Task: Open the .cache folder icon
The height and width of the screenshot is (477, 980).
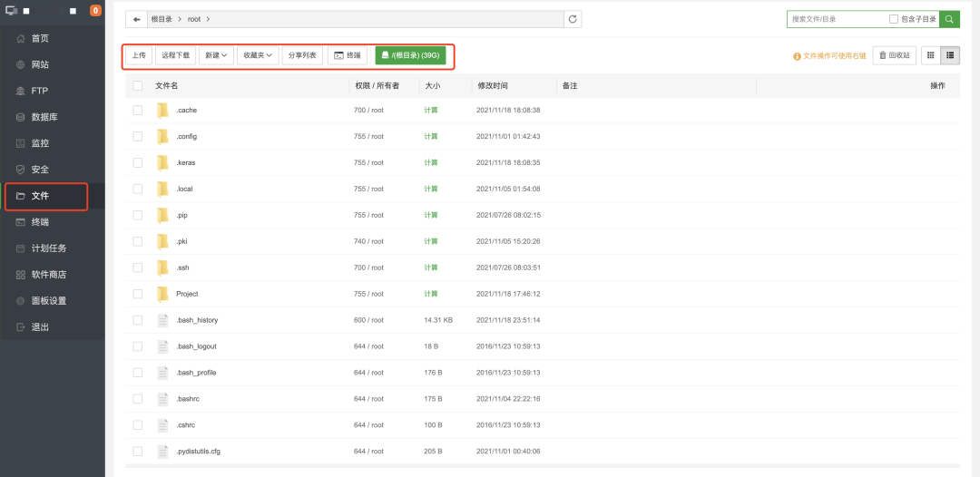Action: (x=163, y=111)
